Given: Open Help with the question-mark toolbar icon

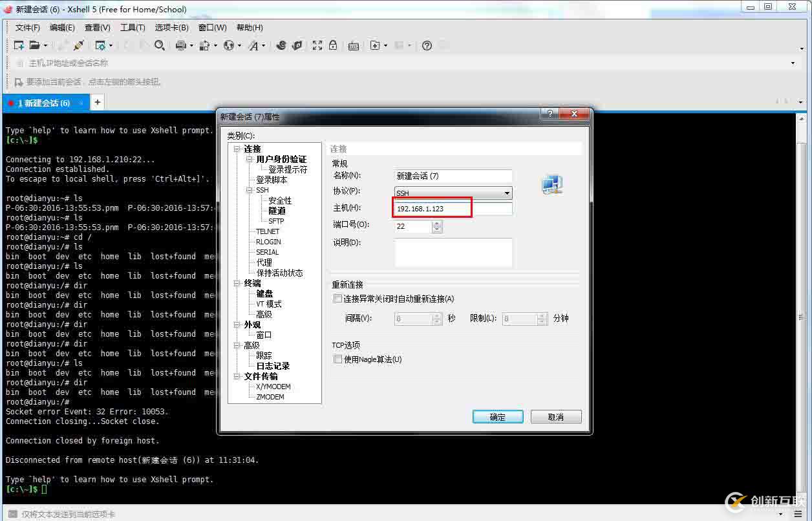Looking at the screenshot, I should 427,45.
